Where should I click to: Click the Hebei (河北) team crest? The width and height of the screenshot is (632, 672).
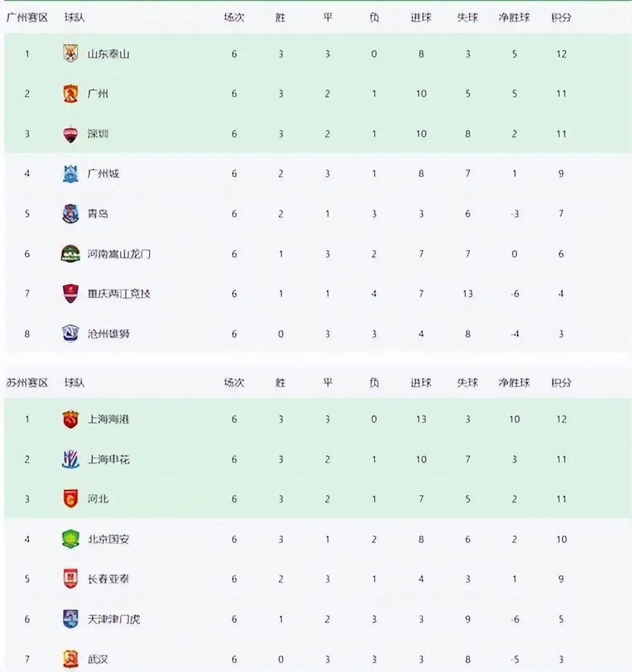click(x=70, y=499)
